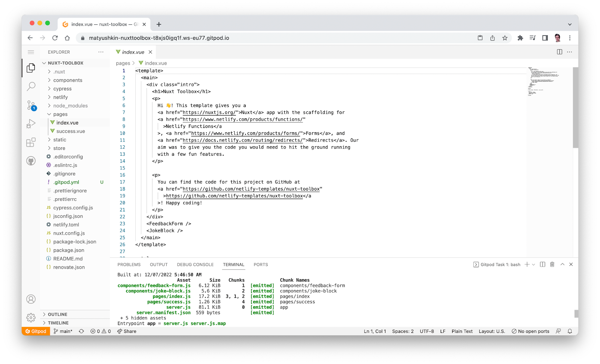Open the Explorer view in activity bar
The image size is (600, 364).
tap(31, 68)
